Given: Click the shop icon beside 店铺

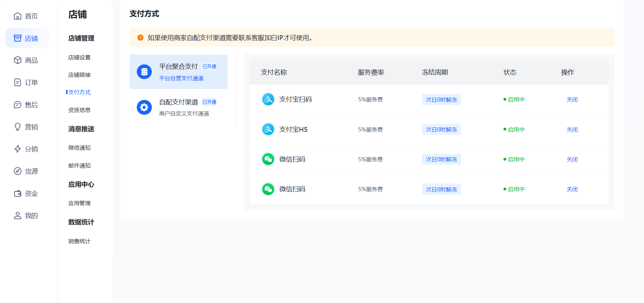Looking at the screenshot, I should pos(17,38).
